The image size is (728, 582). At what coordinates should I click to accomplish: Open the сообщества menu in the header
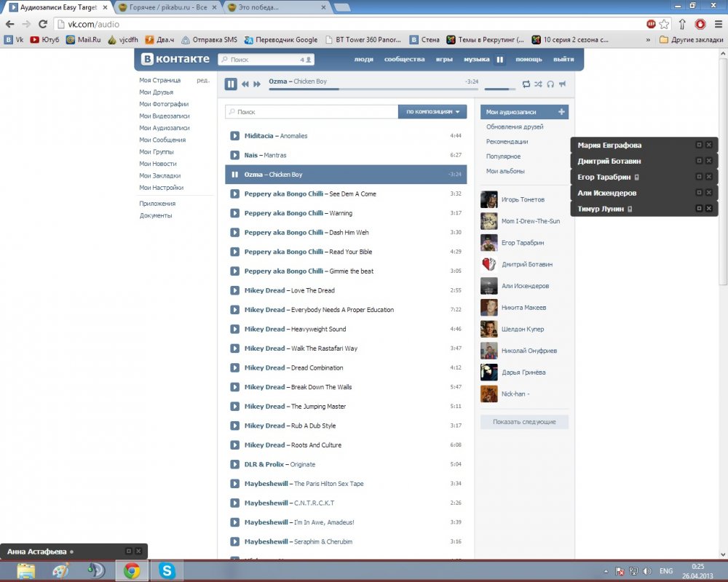404,60
